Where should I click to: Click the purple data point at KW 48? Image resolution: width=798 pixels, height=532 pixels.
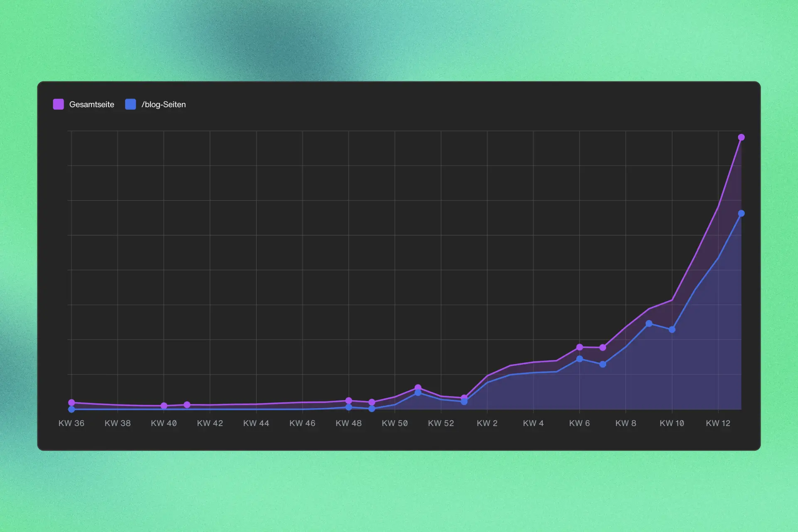[x=349, y=401]
